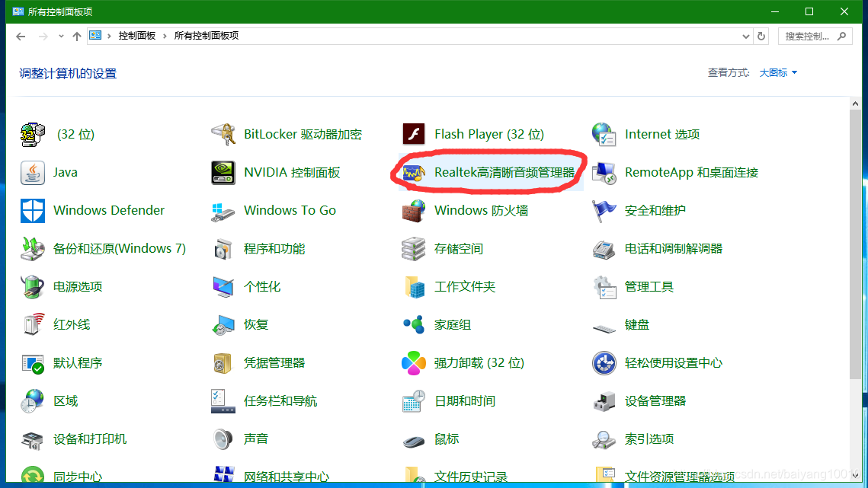Click the search magnifier icon in the search box
The width and height of the screenshot is (868, 488).
(x=842, y=37)
